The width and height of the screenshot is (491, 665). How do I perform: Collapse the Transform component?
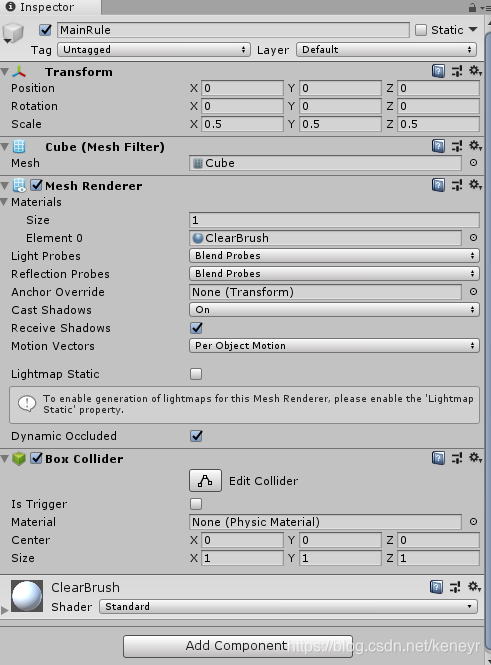(x=5, y=72)
